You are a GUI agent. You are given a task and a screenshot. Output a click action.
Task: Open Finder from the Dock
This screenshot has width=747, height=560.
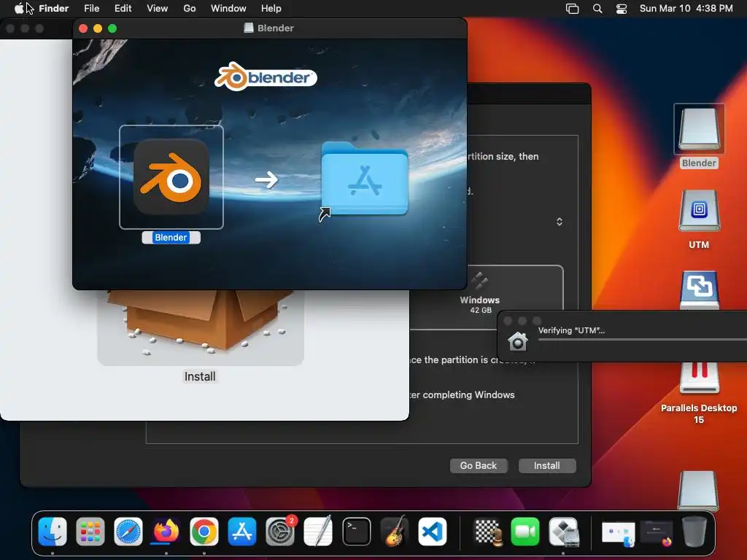tap(53, 532)
